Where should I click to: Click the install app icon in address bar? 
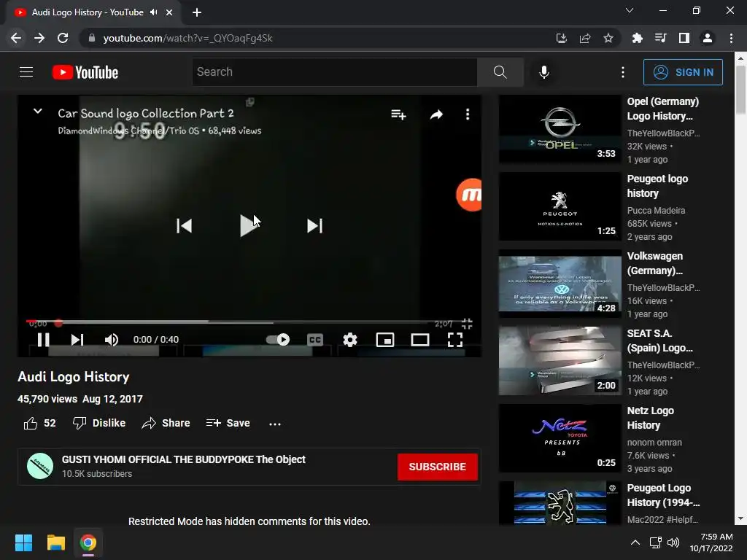(561, 38)
